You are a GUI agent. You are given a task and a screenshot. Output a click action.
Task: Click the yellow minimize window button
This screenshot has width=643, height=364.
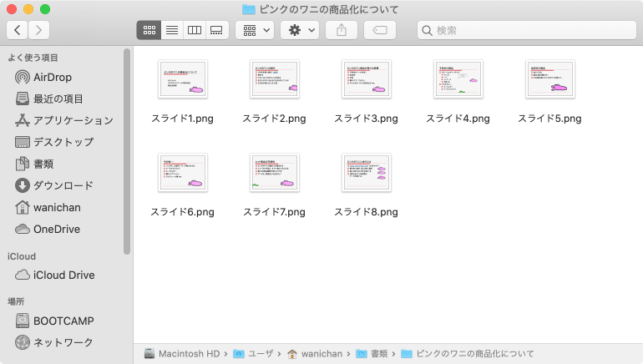[28, 9]
